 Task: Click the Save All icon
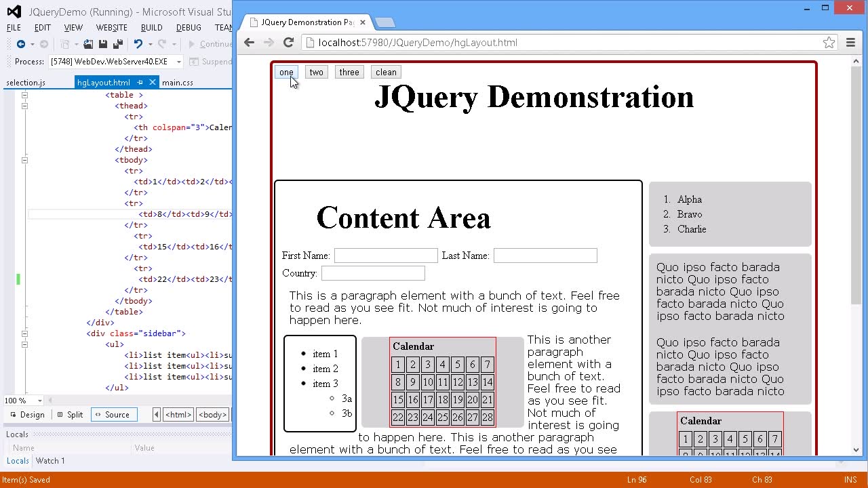[118, 44]
